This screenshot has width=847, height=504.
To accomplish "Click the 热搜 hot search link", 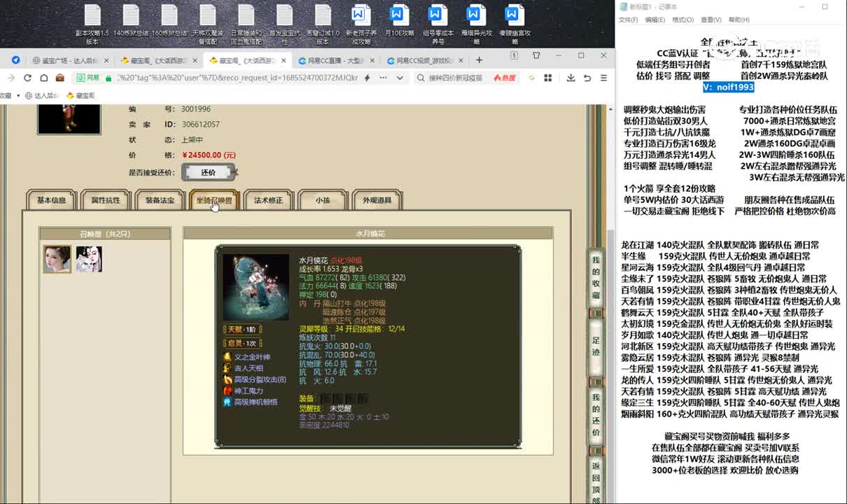I will pos(505,78).
